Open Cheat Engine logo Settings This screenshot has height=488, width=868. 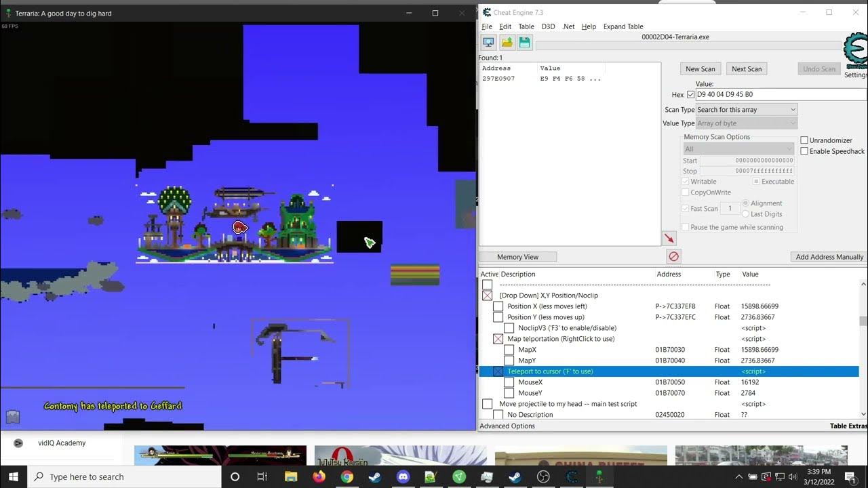855,56
